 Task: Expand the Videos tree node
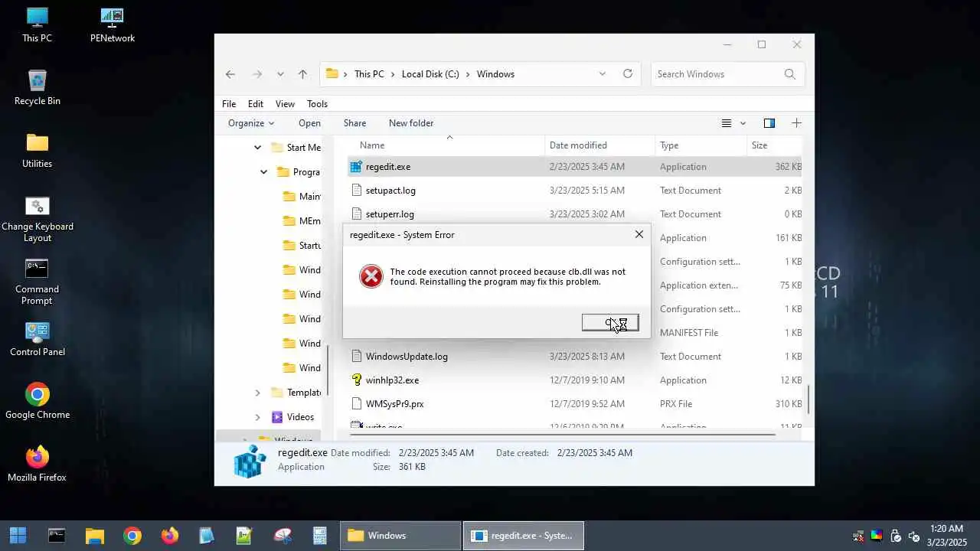tap(257, 417)
